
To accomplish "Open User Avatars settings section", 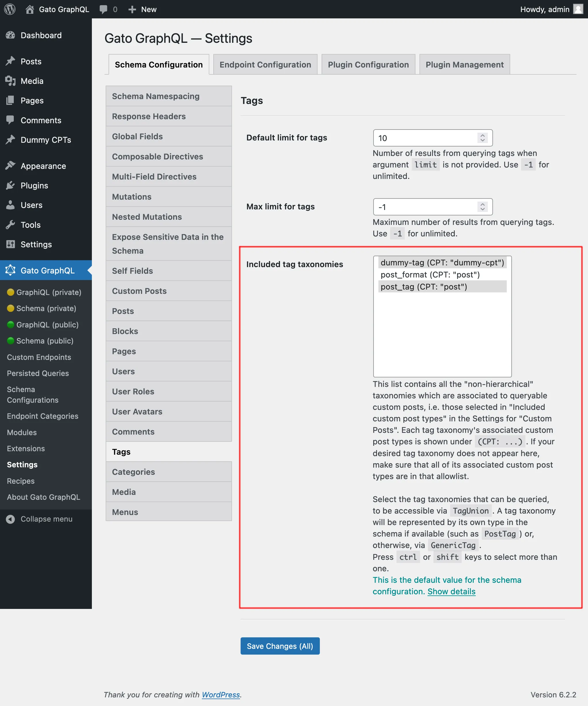I will (x=169, y=412).
